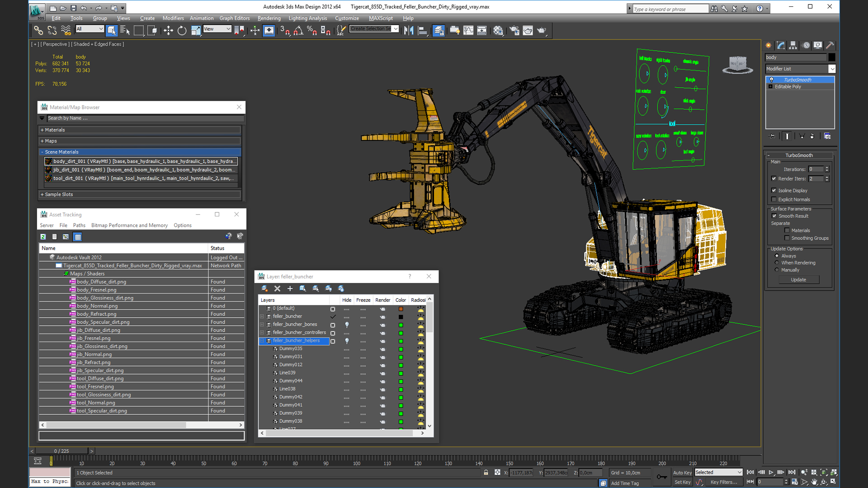Screen dimensions: 868x488
Task: Select the Select and Link tool
Action: click(x=38, y=30)
